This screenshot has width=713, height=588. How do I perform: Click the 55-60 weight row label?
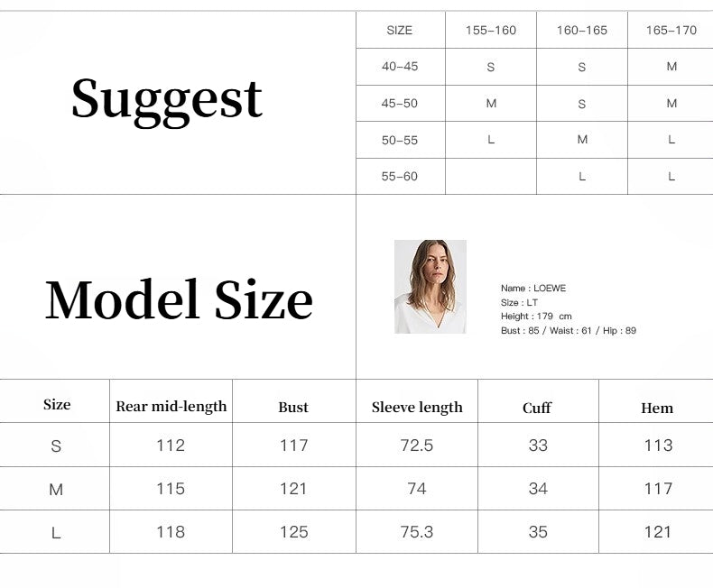point(400,177)
